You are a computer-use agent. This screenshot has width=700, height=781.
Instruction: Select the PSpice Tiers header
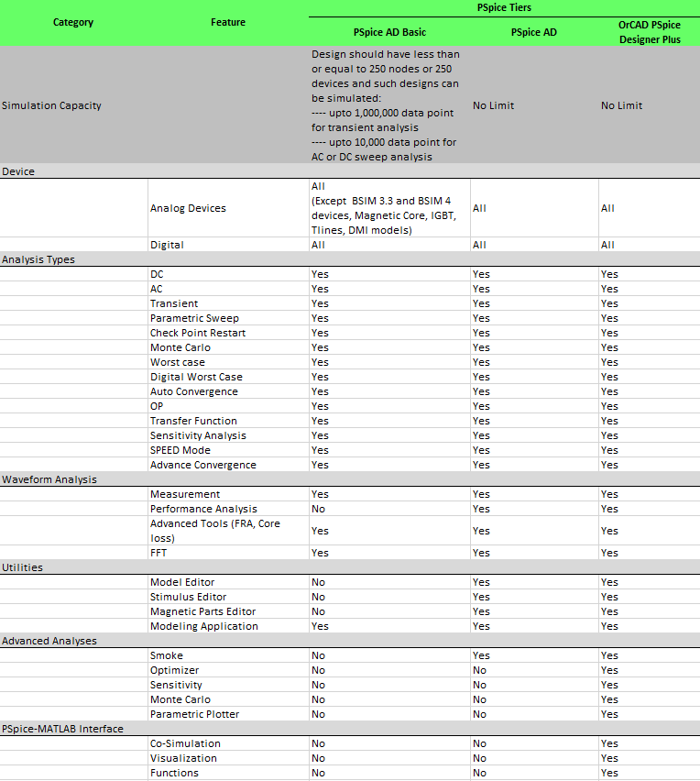point(504,8)
